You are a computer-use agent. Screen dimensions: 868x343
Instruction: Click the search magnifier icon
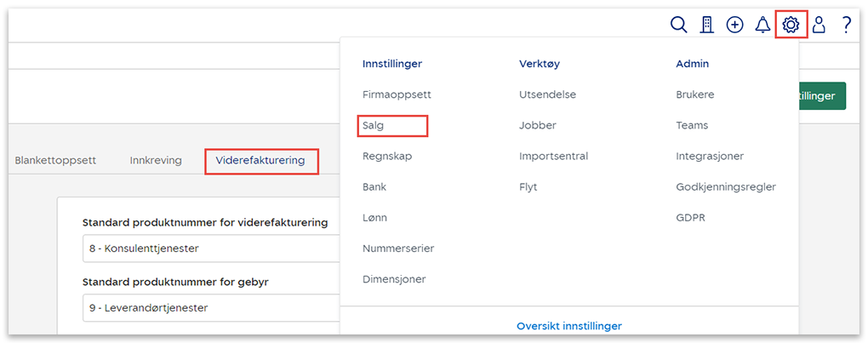678,26
